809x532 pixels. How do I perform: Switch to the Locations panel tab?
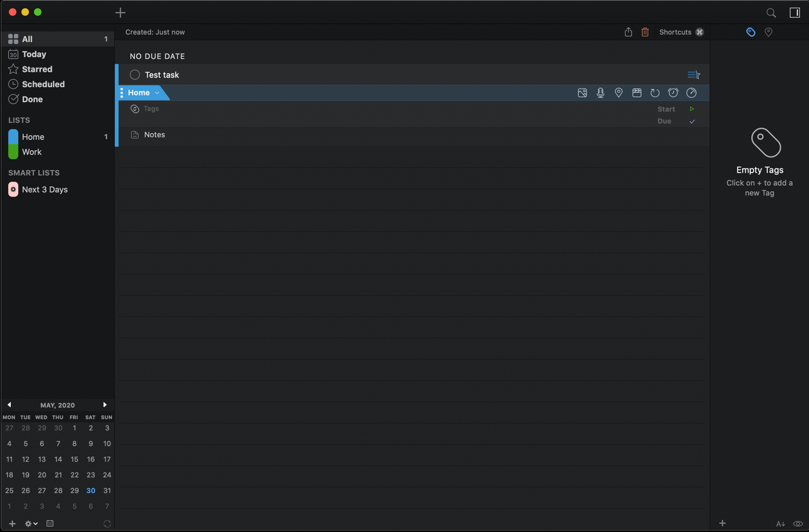pos(769,32)
